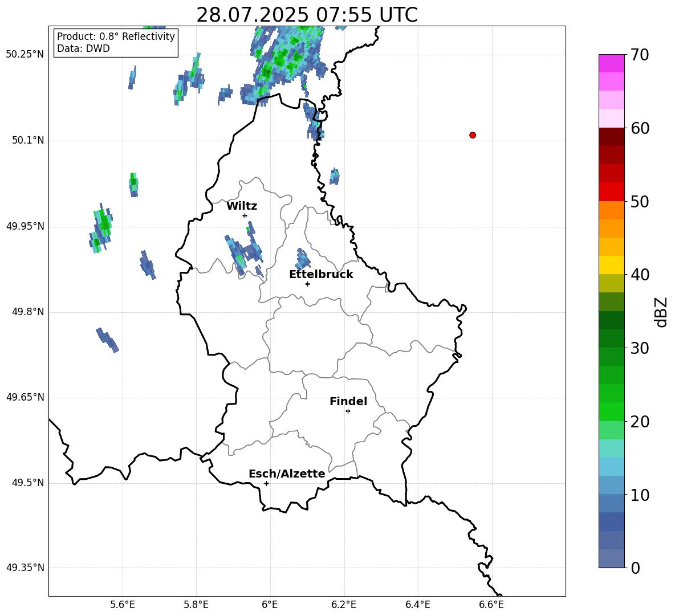Click the dark red colorbar segment below 60
The width and height of the screenshot is (675, 616).
(x=611, y=137)
